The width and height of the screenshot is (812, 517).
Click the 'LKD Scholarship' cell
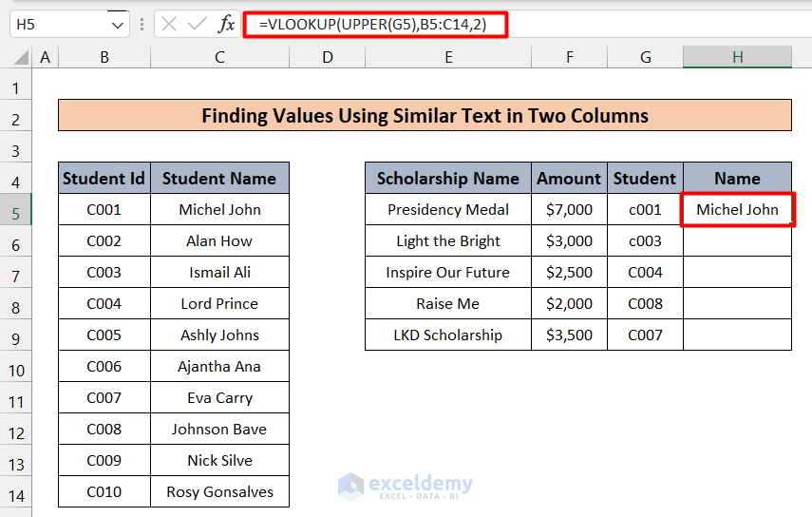448,335
